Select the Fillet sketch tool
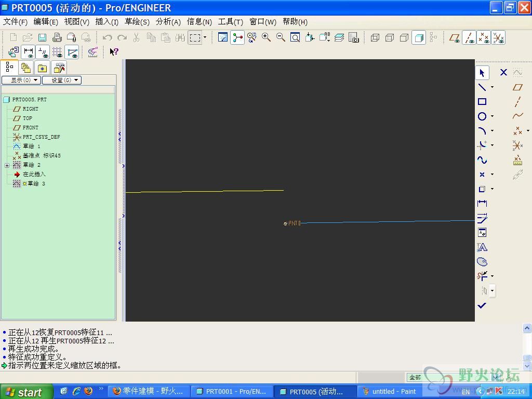 tap(482, 145)
